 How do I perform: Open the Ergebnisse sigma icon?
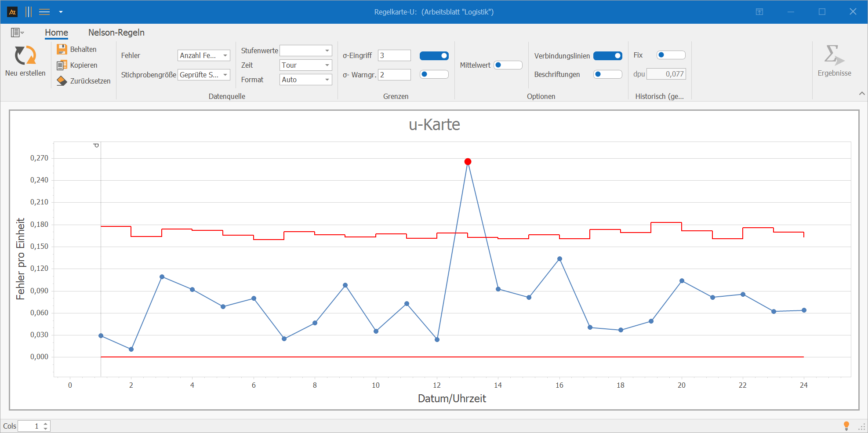click(834, 55)
